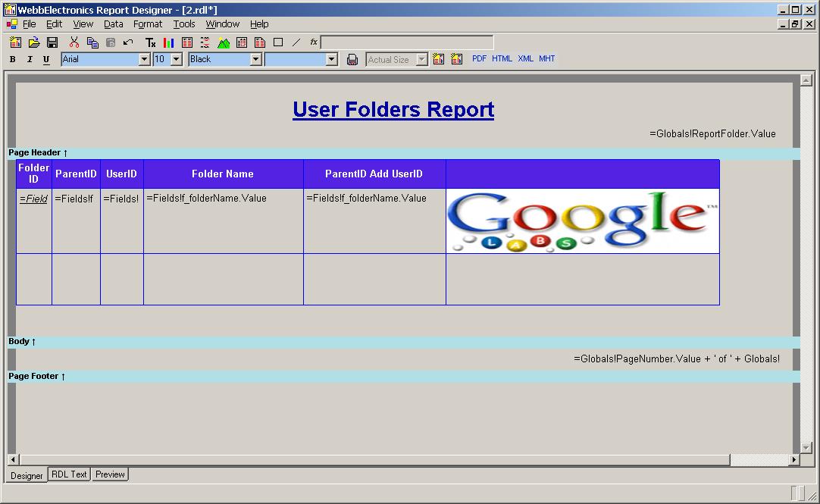This screenshot has width=820, height=504.
Task: Copy selection with the copy icon
Action: tap(92, 42)
